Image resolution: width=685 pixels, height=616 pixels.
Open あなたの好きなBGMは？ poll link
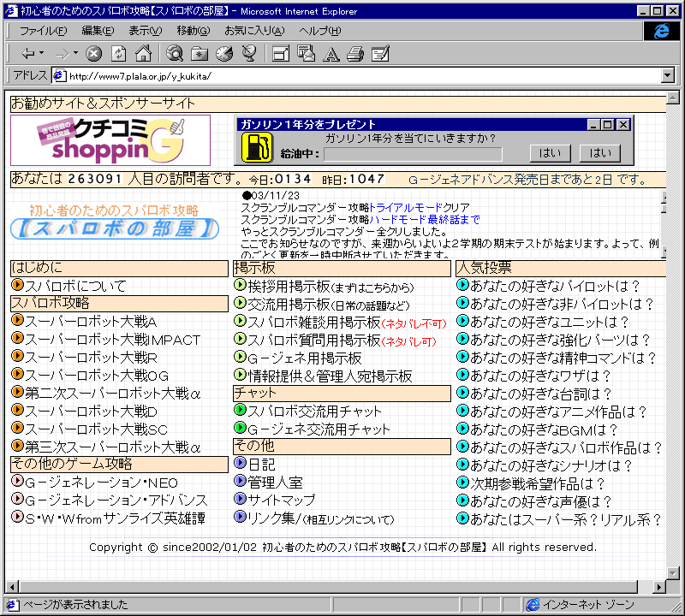click(544, 429)
